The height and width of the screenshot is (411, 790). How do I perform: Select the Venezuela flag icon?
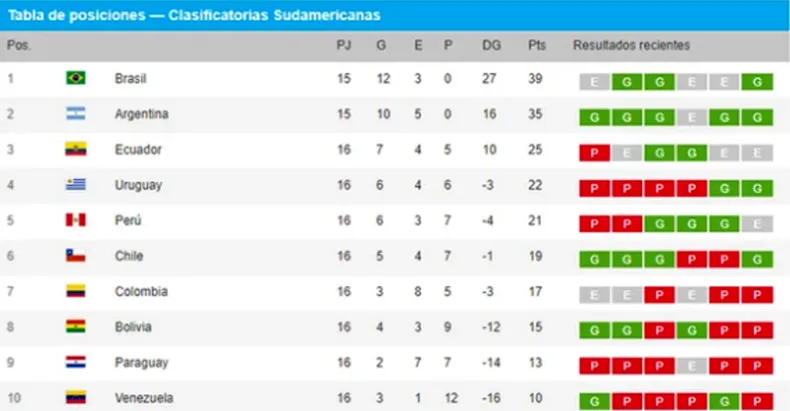76,397
